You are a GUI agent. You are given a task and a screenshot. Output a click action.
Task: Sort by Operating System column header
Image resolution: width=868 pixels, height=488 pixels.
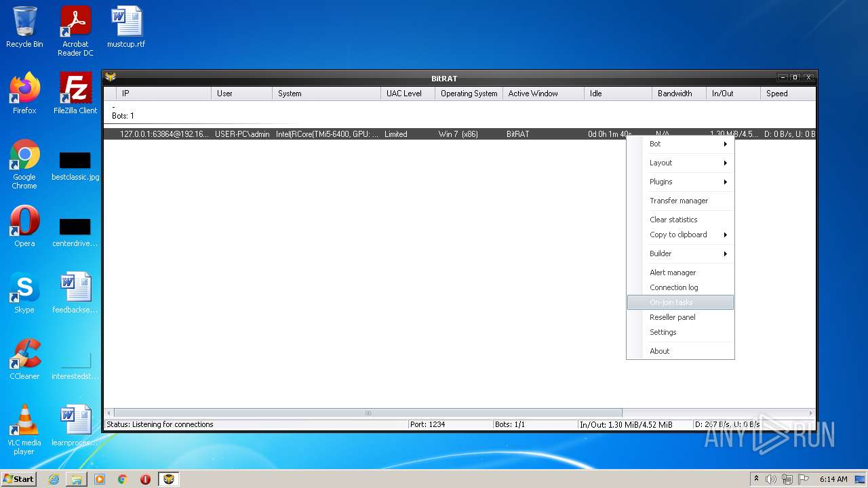pyautogui.click(x=469, y=94)
